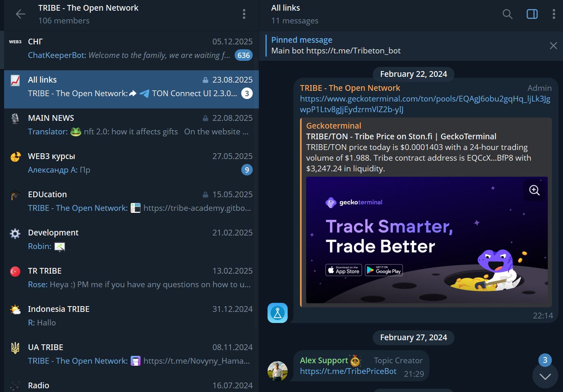Open the СНГ topic with 636 unread
This screenshot has height=392, width=563.
132,48
